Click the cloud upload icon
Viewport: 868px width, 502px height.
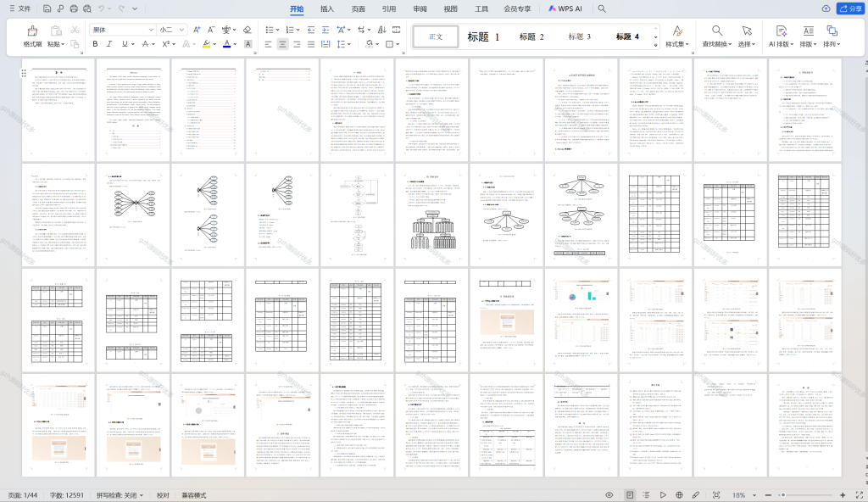pos(826,8)
